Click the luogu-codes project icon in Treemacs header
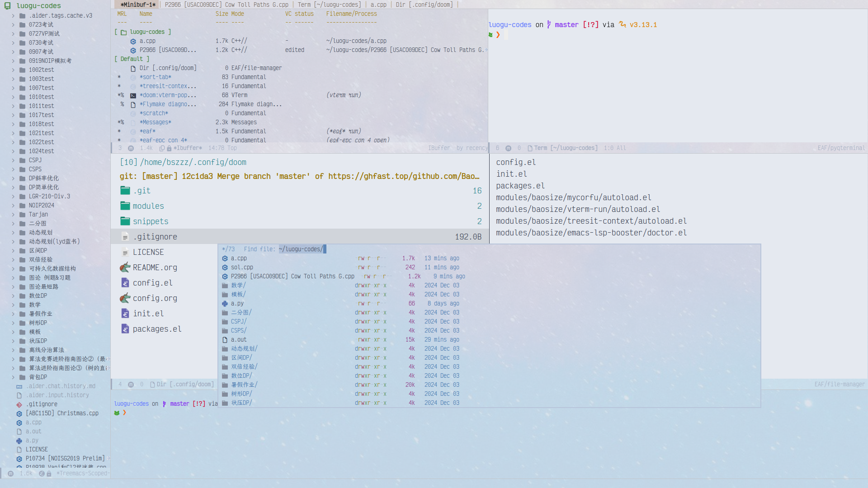This screenshot has width=868, height=488. click(x=7, y=6)
